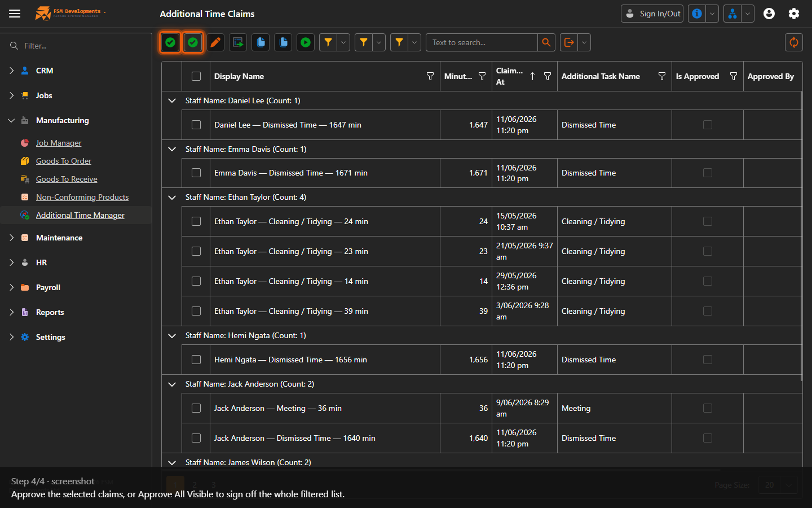This screenshot has height=508, width=812.
Task: Open the hamburger menu icon
Action: 15,14
